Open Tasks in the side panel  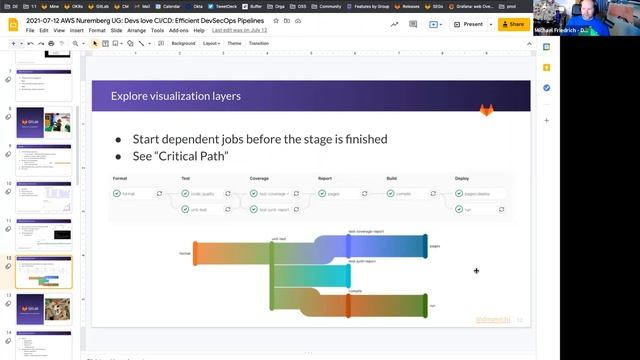pos(547,88)
